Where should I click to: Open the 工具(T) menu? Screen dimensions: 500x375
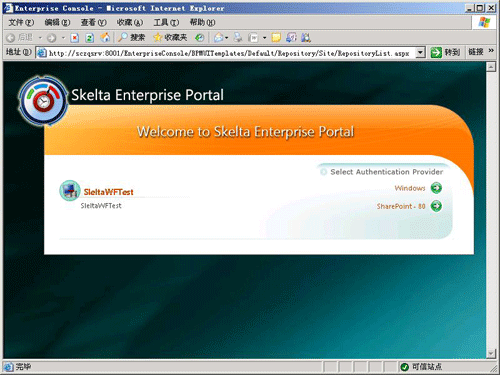tap(166, 22)
